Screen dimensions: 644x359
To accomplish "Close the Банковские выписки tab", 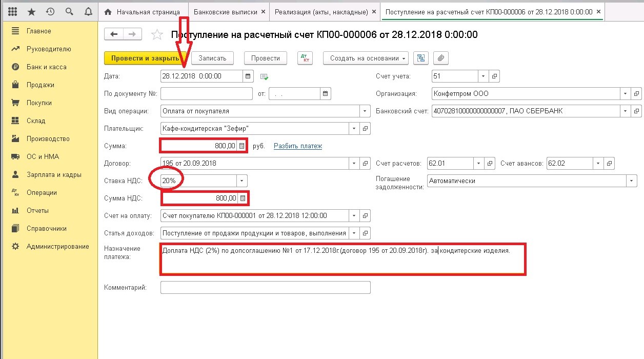I will coord(263,11).
